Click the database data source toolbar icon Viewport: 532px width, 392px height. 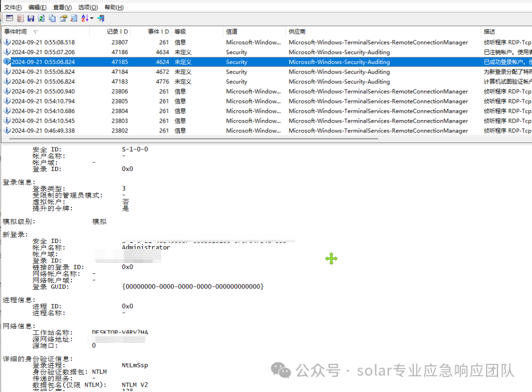pyautogui.click(x=20, y=18)
